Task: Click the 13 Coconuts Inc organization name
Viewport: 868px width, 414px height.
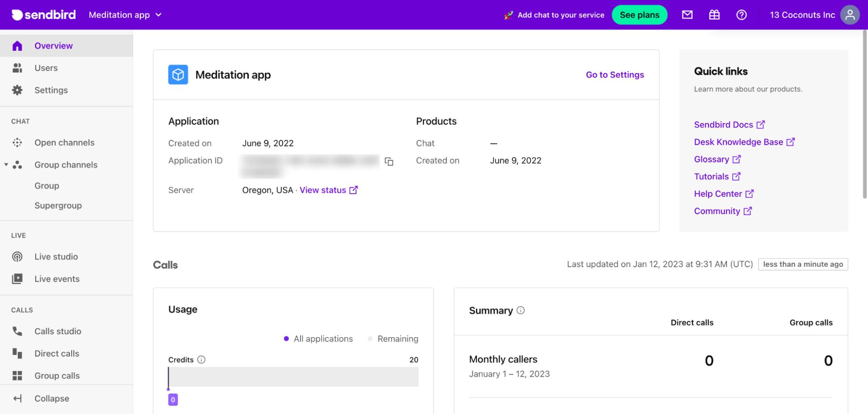Action: [x=802, y=15]
